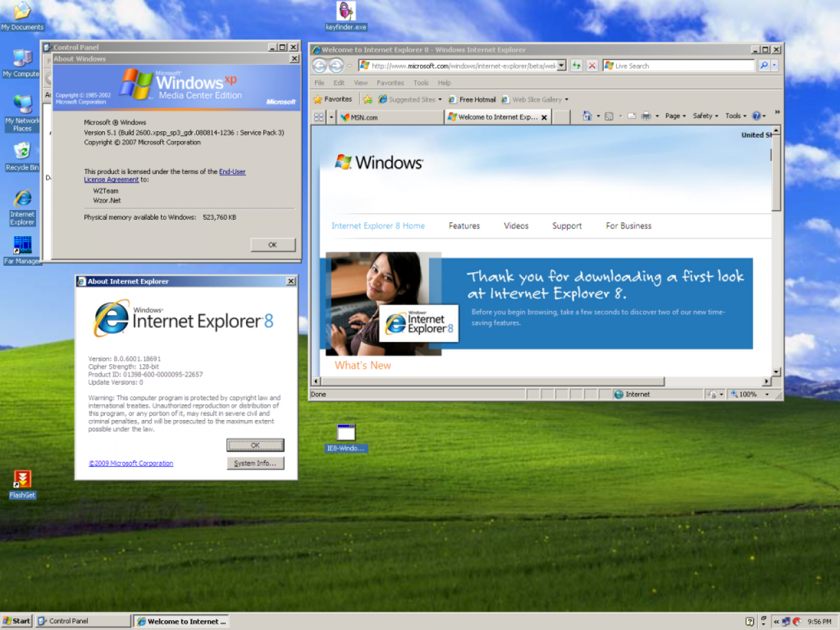Open the Videos page link

coord(516,226)
